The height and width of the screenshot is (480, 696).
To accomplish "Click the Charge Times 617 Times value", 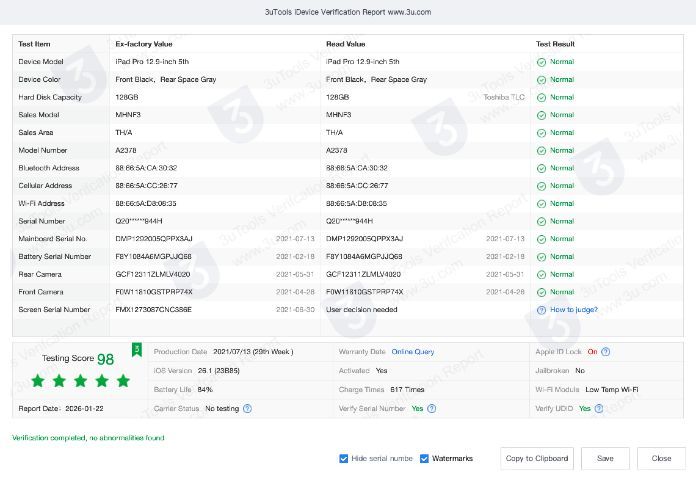I will (x=407, y=389).
